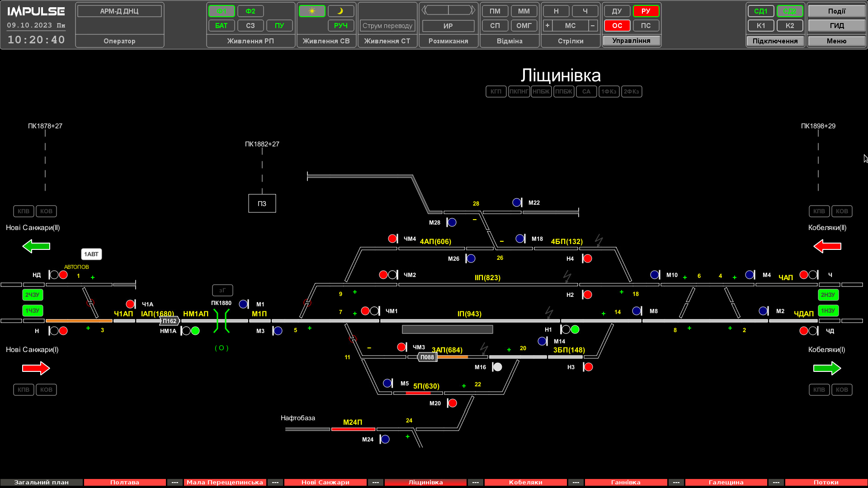
Task: Toggle the ДУ control mode button
Action: click(x=617, y=11)
